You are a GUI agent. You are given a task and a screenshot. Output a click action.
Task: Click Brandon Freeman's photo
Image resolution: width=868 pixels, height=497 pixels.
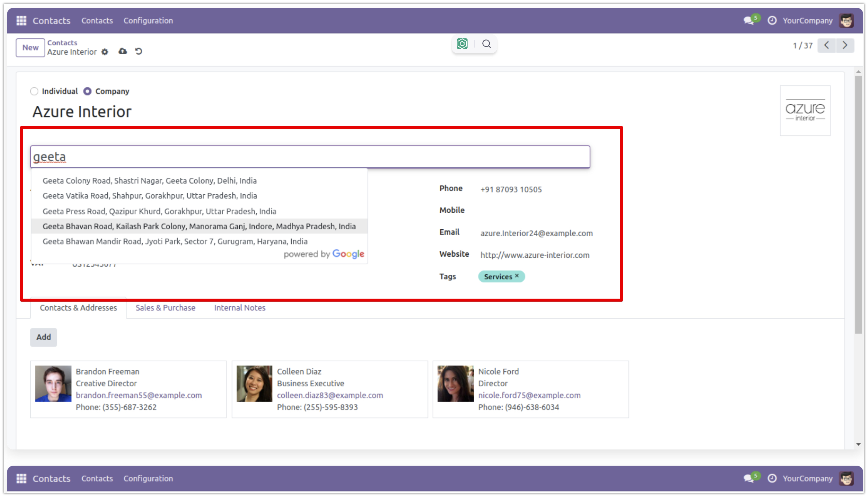point(53,383)
